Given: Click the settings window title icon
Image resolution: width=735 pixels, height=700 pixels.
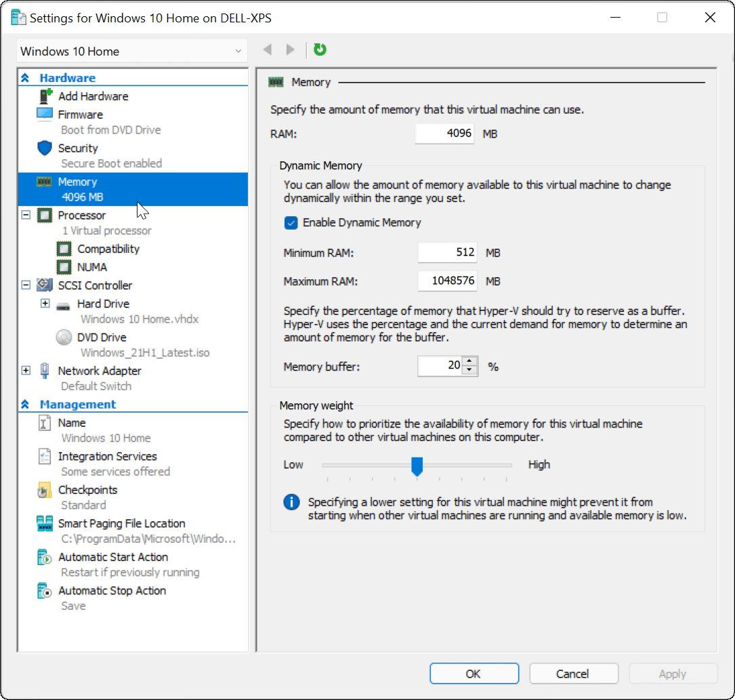Looking at the screenshot, I should (x=18, y=18).
